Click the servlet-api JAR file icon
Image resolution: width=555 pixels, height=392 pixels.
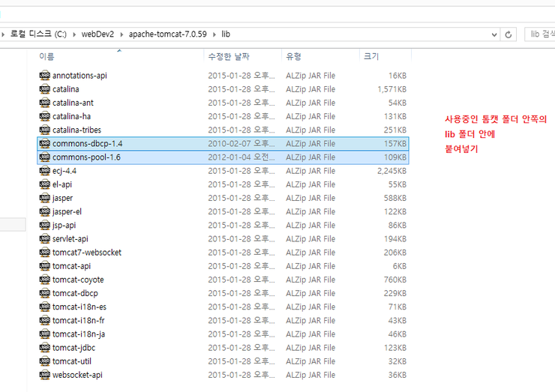(44, 239)
